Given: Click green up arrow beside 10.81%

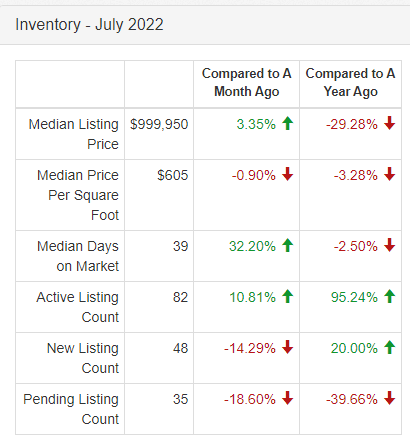Looking at the screenshot, I should (x=287, y=296).
